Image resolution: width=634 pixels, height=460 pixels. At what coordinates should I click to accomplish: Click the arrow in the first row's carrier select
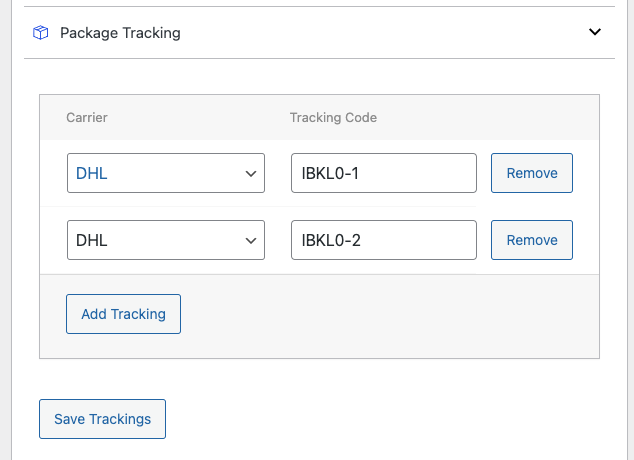point(251,174)
